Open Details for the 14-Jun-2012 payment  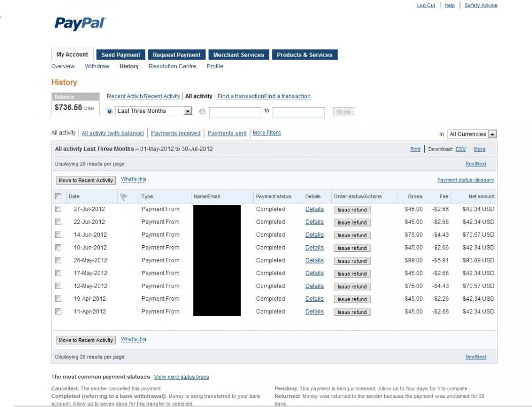(314, 235)
